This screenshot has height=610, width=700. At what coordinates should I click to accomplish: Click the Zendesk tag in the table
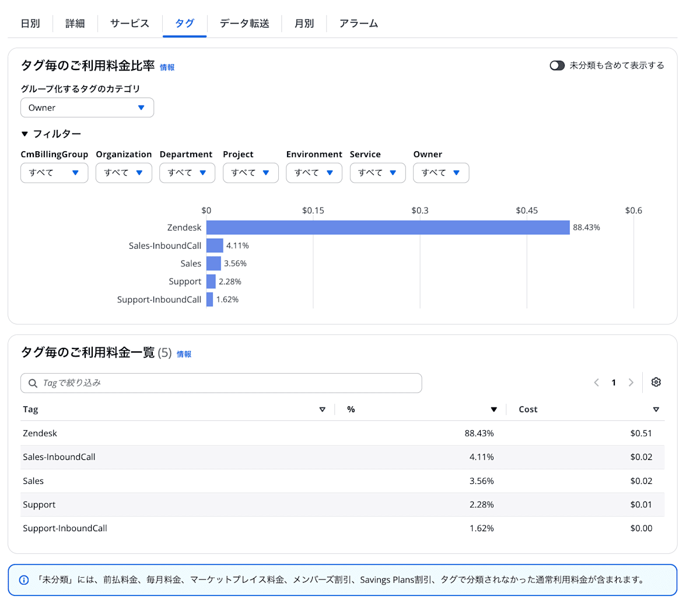click(x=40, y=433)
